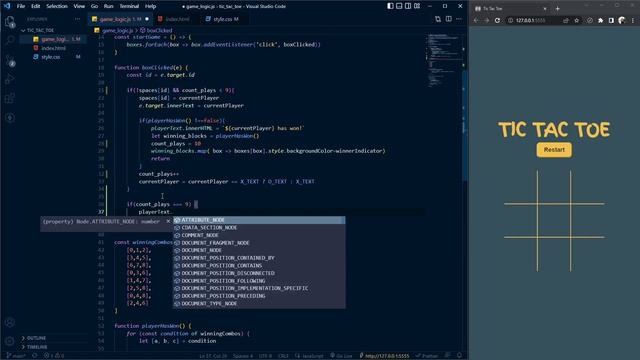Click center cell of tic tac toe board
Image resolution: width=640 pixels, height=360 pixels.
point(554,220)
